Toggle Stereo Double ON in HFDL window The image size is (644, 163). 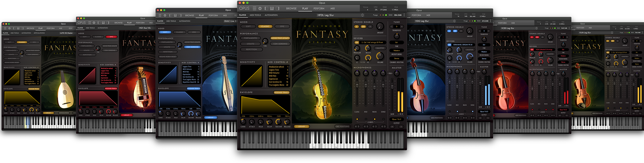tap(363, 27)
